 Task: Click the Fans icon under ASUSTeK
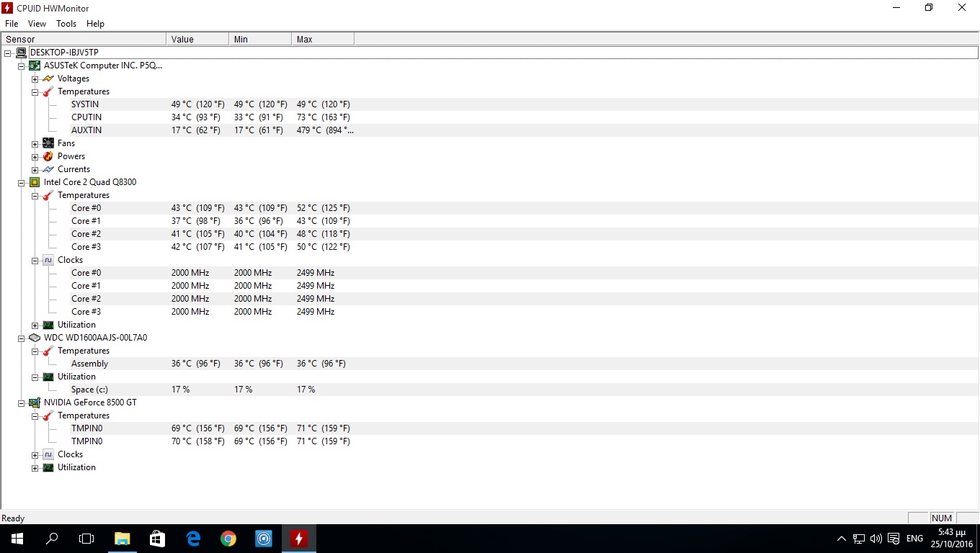tap(48, 143)
